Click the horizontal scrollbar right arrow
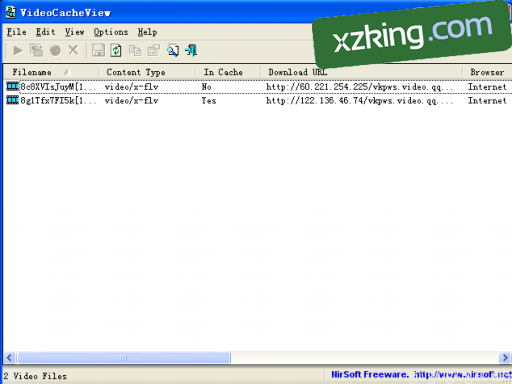 505,358
